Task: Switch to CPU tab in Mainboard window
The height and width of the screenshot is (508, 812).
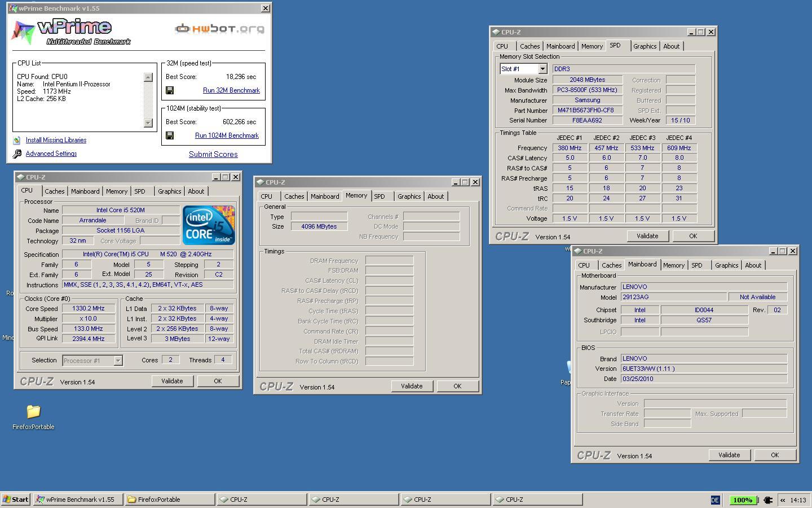Action: coord(584,265)
